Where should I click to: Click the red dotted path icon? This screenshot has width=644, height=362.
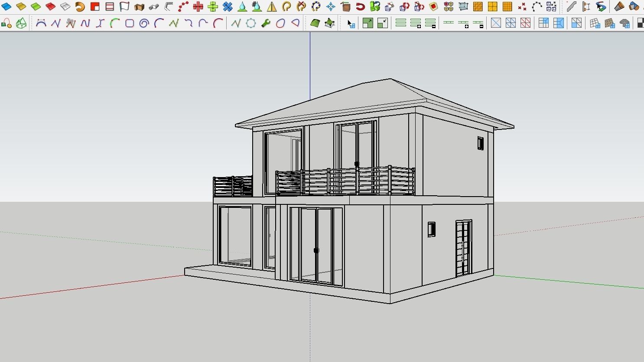pyautogui.click(x=183, y=6)
